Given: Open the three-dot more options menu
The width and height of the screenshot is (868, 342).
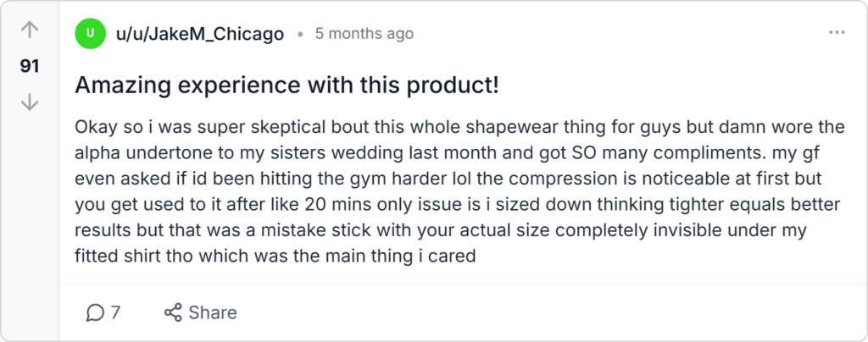Looking at the screenshot, I should 837,33.
